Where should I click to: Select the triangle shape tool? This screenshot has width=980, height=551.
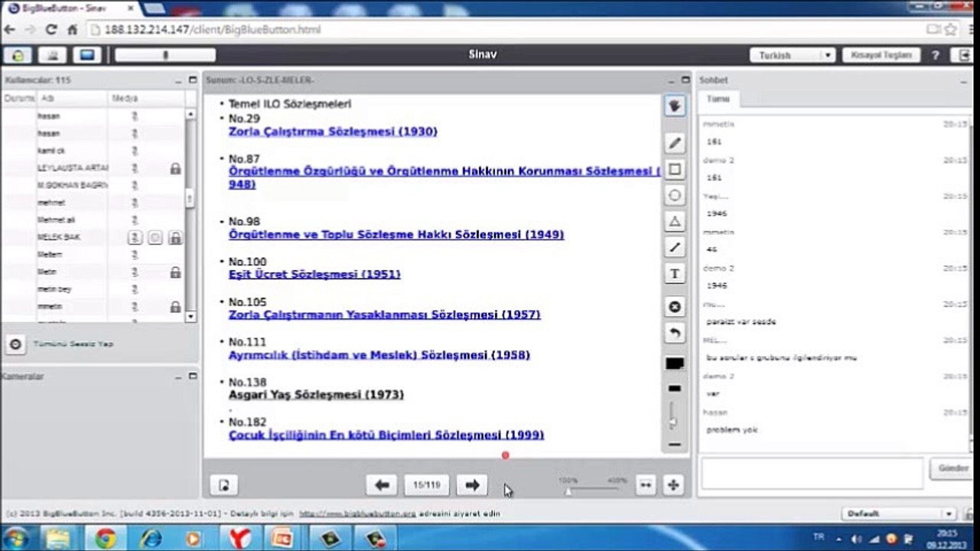tap(675, 221)
